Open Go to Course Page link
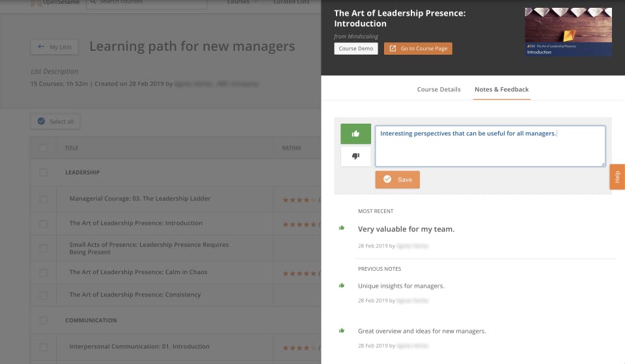The width and height of the screenshot is (625, 364). (x=418, y=48)
